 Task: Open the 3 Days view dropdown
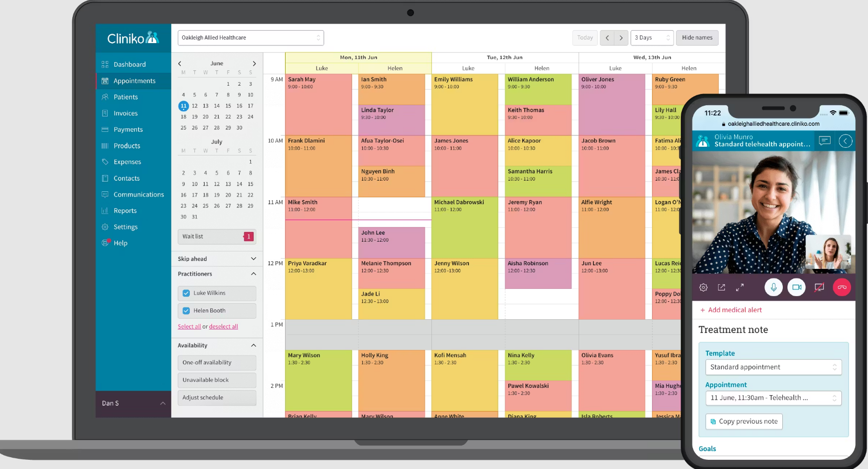pos(652,37)
